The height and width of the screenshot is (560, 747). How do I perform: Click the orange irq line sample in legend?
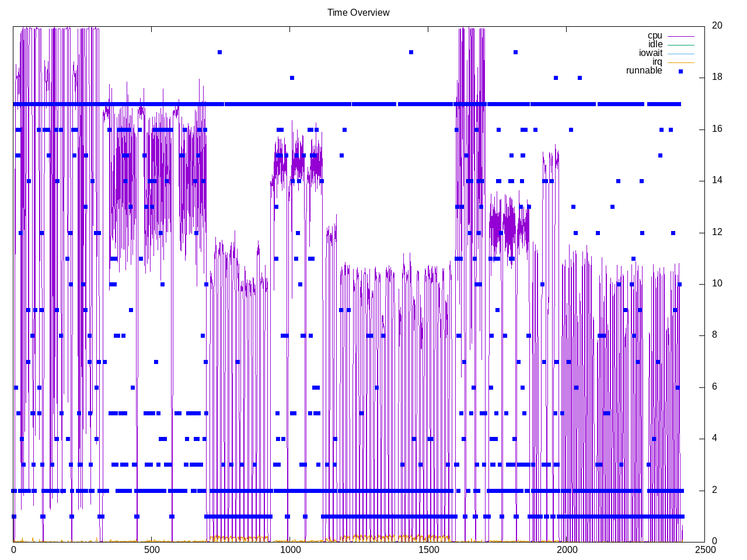point(680,62)
